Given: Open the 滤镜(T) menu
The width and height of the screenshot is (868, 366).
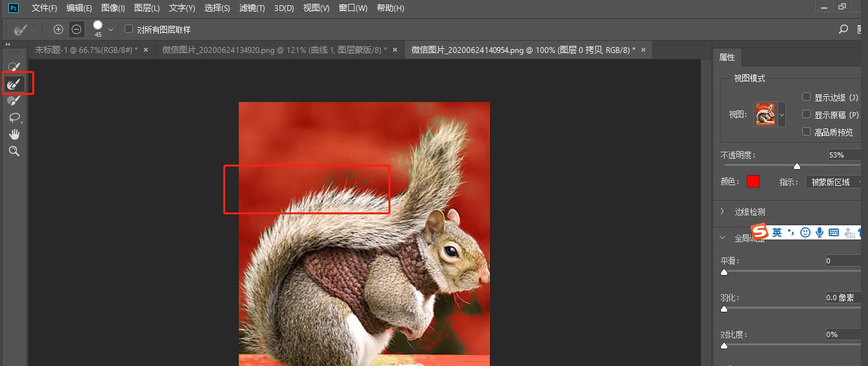Looking at the screenshot, I should (x=252, y=8).
